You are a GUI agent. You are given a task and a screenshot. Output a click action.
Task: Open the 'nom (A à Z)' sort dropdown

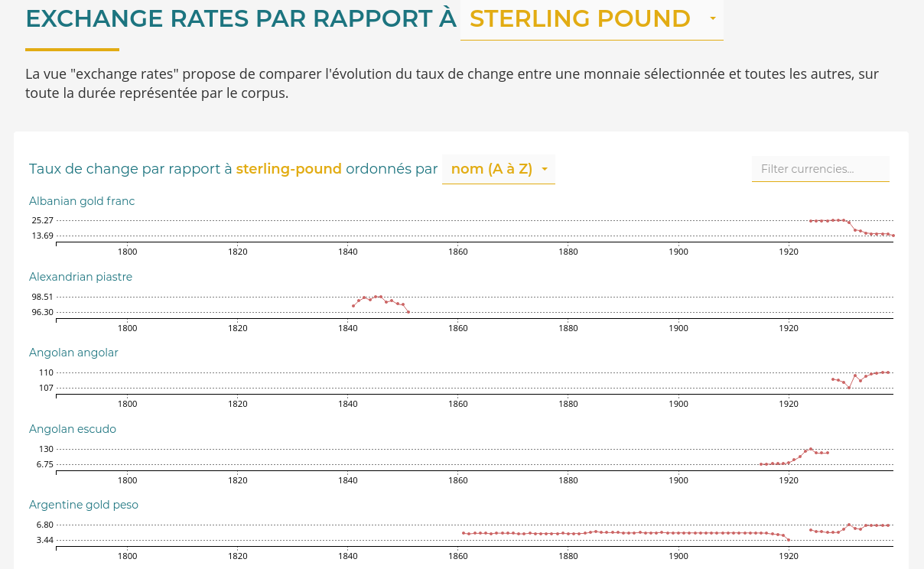[491, 169]
